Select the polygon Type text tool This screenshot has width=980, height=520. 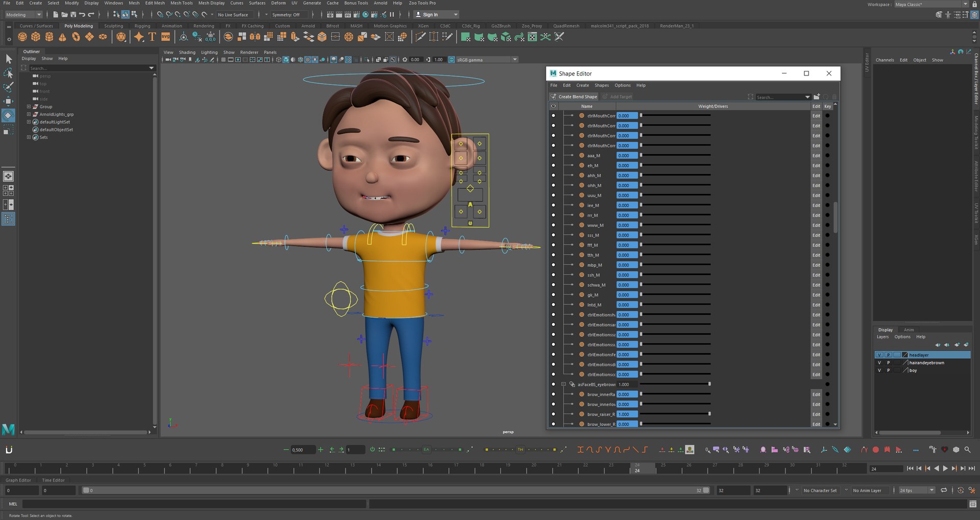pos(152,37)
